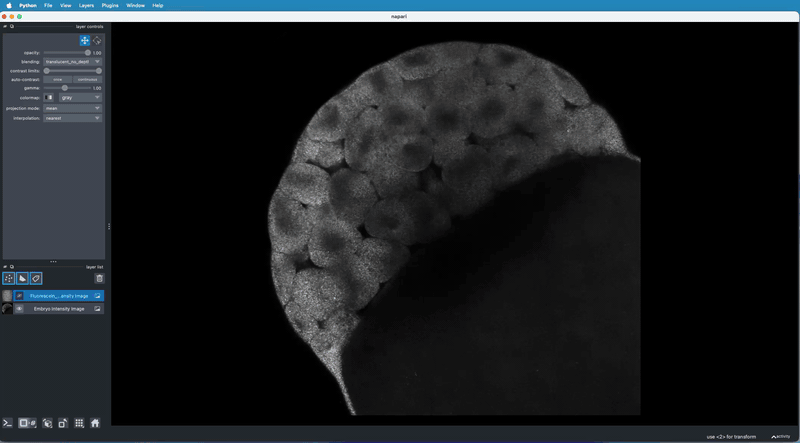The height and width of the screenshot is (443, 800).
Task: Click the gamma slider handle
Action: tap(64, 88)
